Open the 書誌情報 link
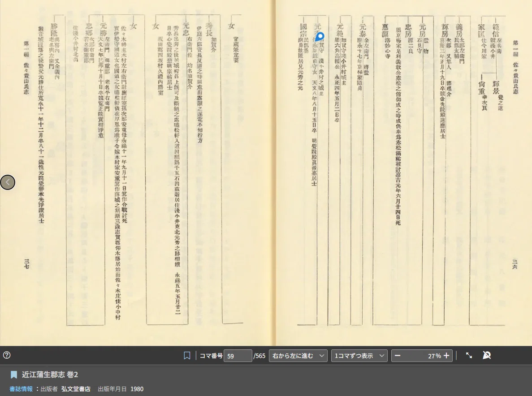Viewport: 532px width, 396px height. pos(21,389)
